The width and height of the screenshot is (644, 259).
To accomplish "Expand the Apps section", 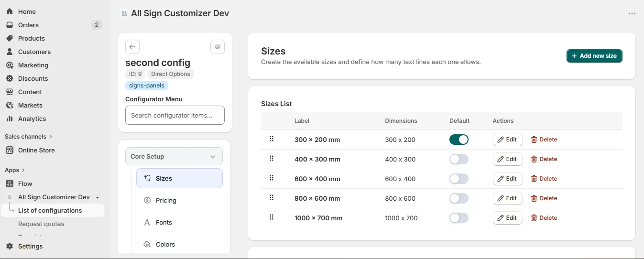I will click(x=15, y=170).
